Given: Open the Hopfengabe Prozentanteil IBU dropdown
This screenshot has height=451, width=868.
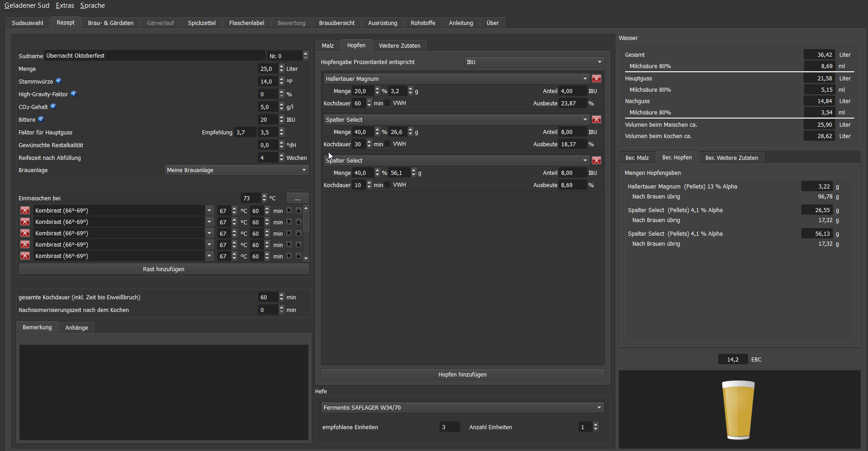Looking at the screenshot, I should (534, 62).
